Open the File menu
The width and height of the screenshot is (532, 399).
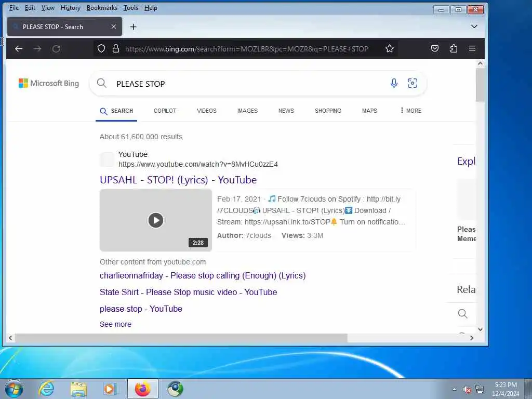coord(14,8)
